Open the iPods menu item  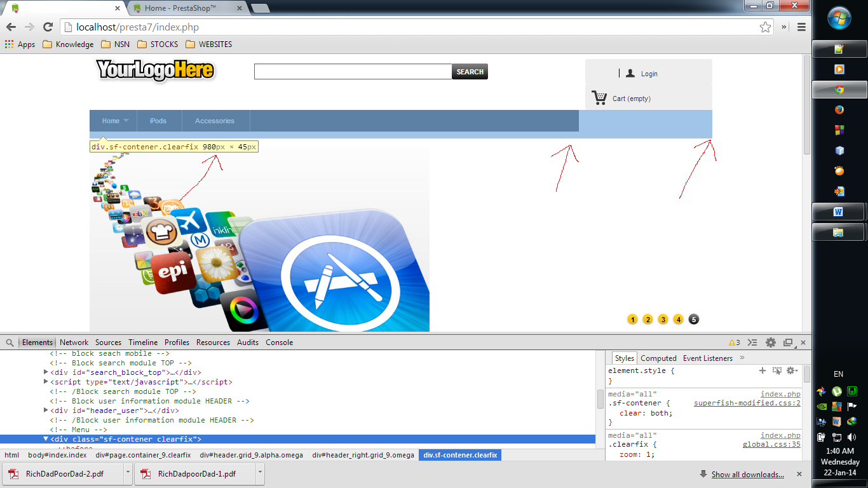coord(158,121)
